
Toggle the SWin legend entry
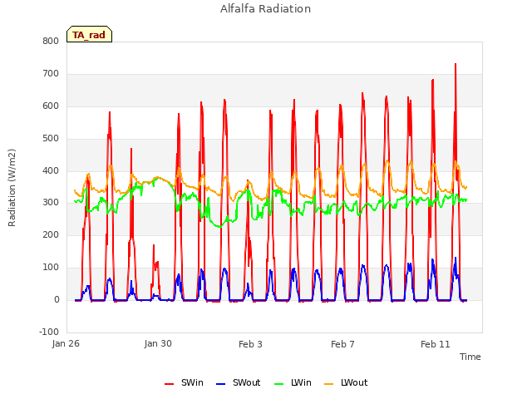click(184, 382)
